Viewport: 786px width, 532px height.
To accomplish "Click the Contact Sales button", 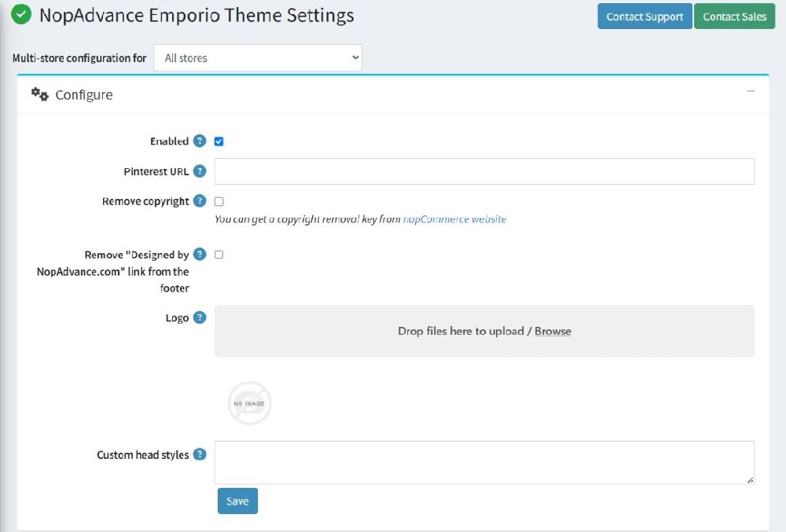I will (x=734, y=17).
